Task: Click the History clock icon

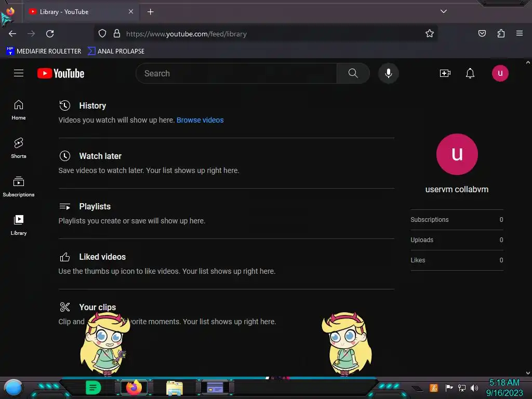Action: coord(65,105)
